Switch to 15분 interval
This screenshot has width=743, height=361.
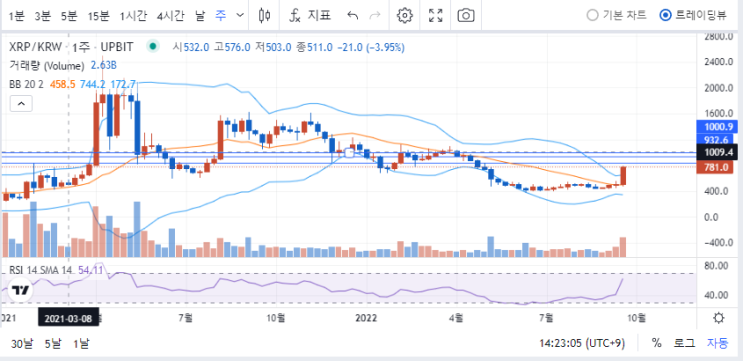99,16
